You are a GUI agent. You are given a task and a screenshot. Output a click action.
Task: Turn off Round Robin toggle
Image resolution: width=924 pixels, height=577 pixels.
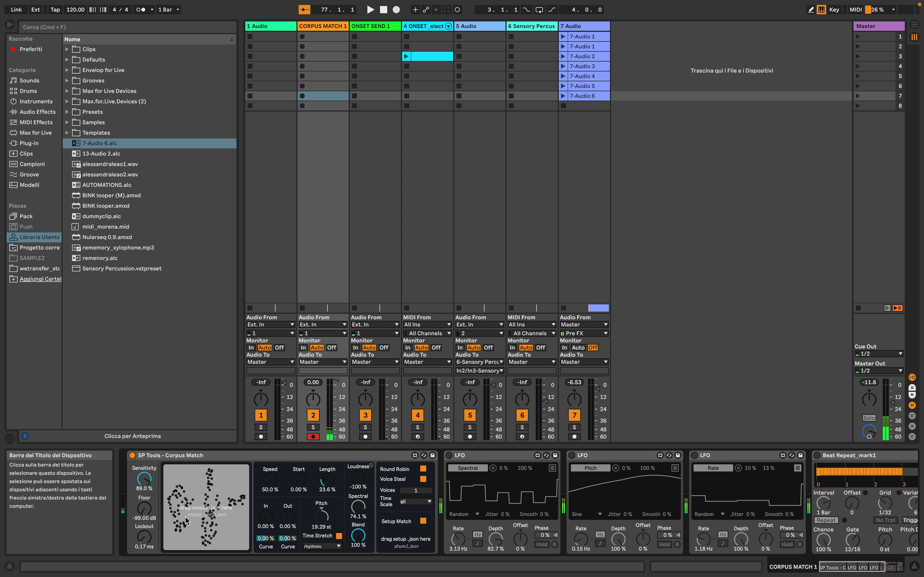click(423, 469)
